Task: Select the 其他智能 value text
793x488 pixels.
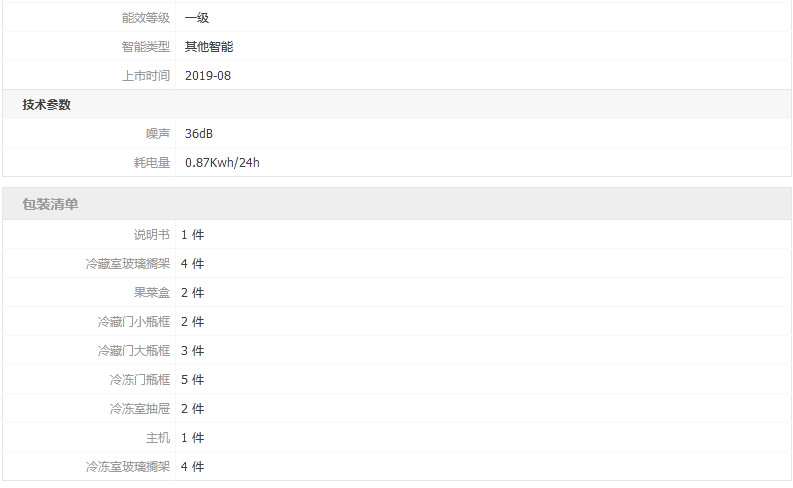Action: click(209, 47)
